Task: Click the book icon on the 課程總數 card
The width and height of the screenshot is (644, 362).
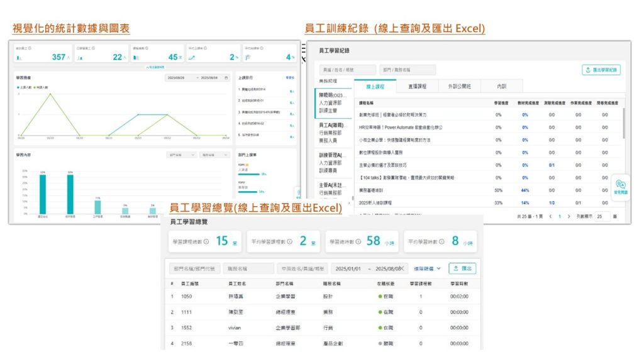Action: tap(136, 57)
